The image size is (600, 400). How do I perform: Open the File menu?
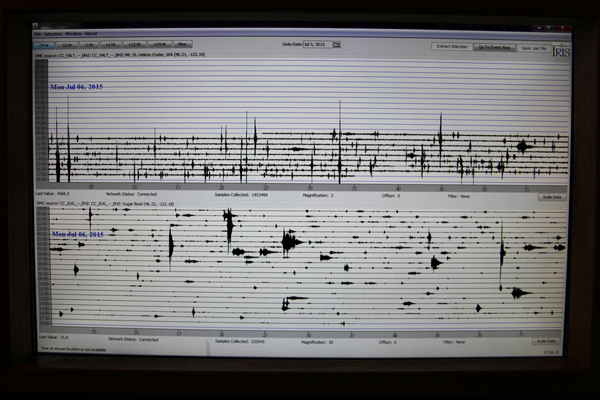39,34
